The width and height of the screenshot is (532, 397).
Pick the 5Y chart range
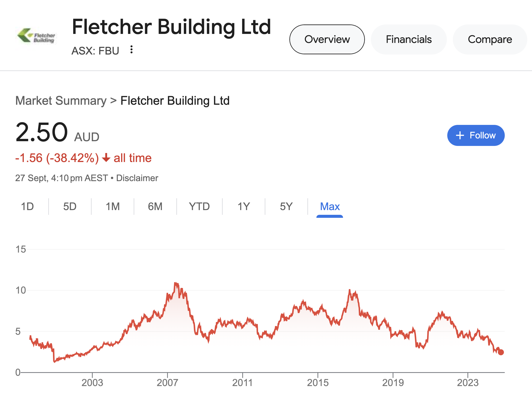click(286, 207)
